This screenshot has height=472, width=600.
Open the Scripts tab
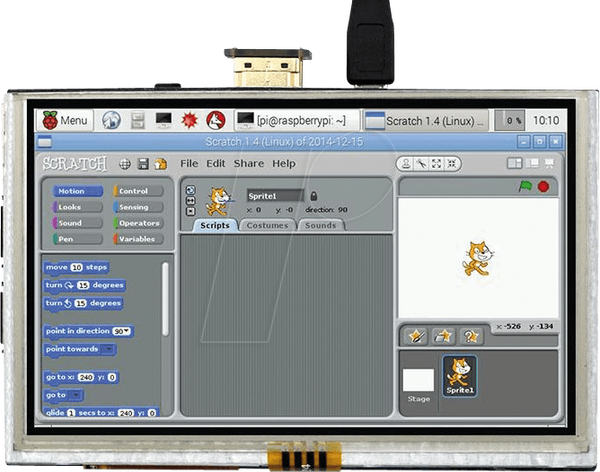click(x=215, y=225)
